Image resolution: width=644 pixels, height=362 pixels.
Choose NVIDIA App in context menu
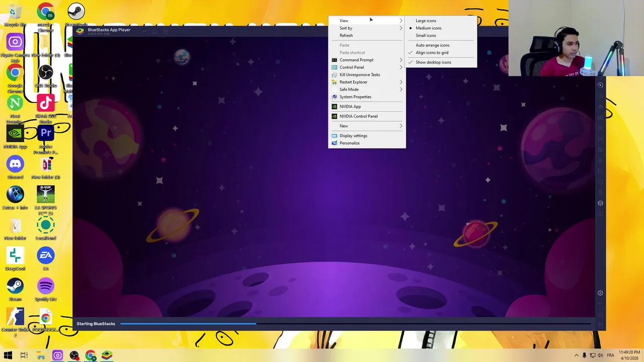point(367,107)
